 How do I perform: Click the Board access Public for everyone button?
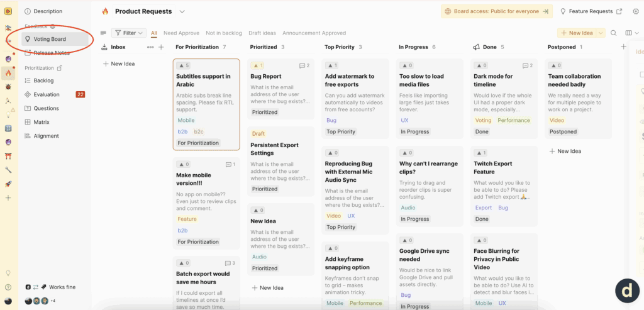pyautogui.click(x=496, y=11)
